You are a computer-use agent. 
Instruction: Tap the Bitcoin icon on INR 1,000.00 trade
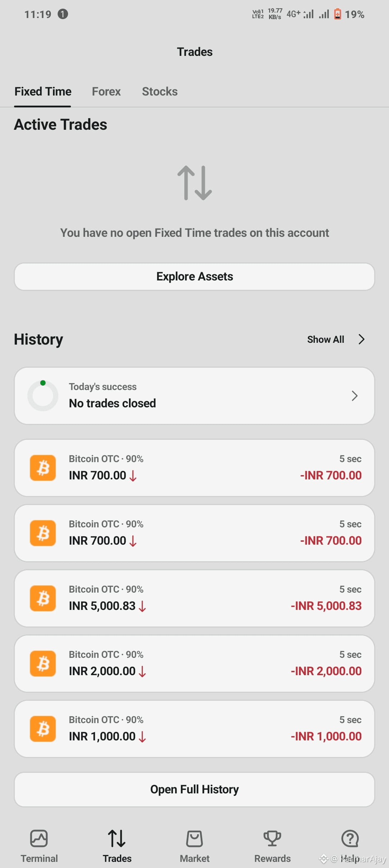pos(43,729)
